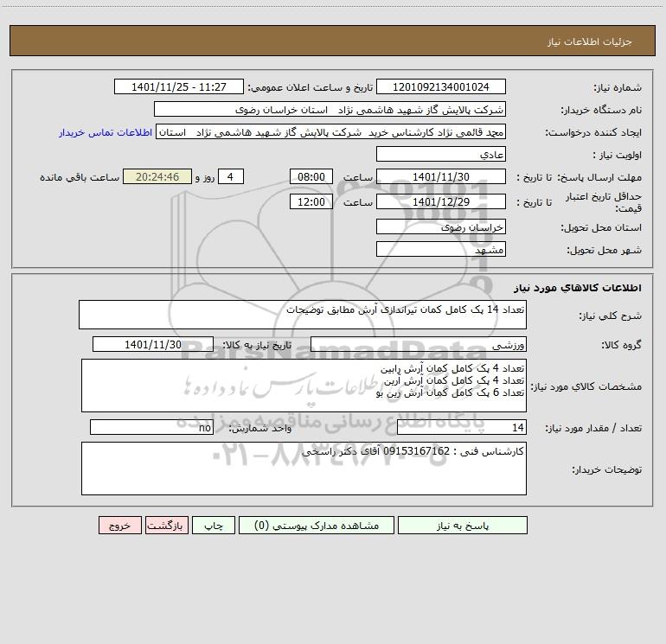This screenshot has width=666, height=644.
Task: Open مشاهده مدارک پیوستی (0) button
Action: [x=317, y=525]
